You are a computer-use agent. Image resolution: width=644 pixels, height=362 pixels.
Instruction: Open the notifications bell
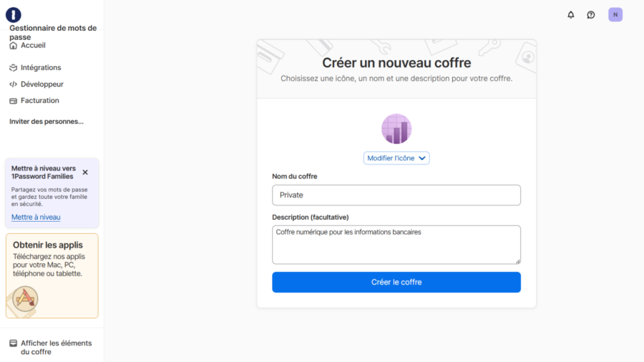coord(571,15)
